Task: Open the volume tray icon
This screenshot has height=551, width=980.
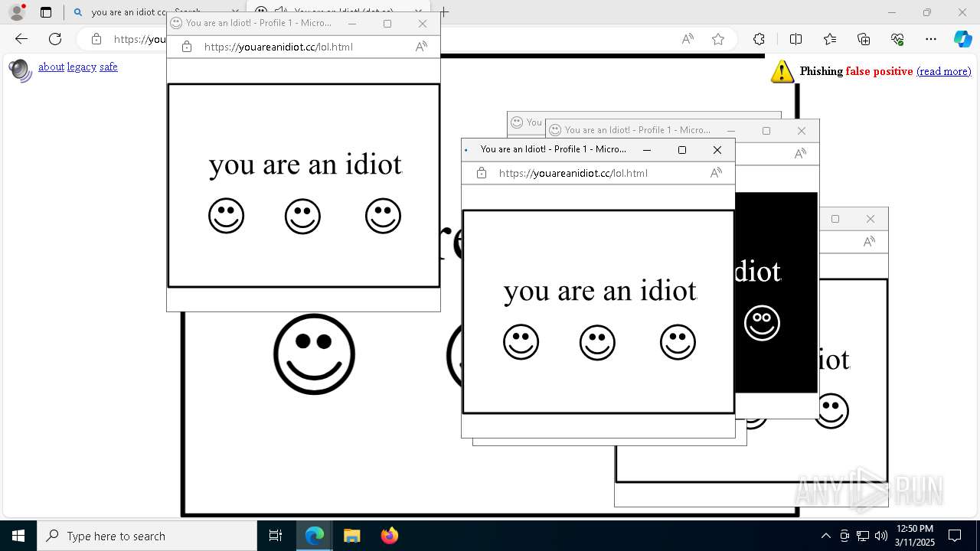Action: pyautogui.click(x=881, y=536)
